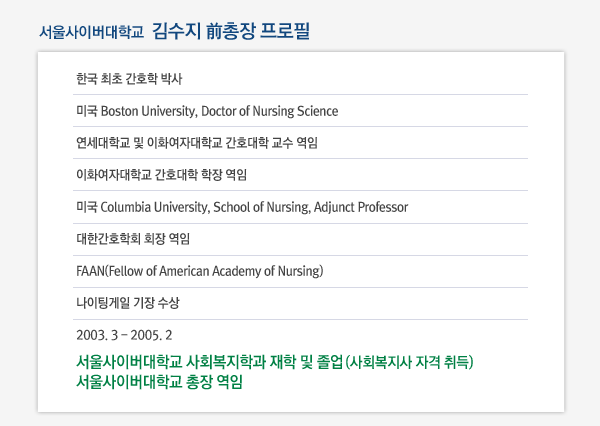The image size is (600, 426).
Task: Click the green 사회복지학과 재학 및 졸업 line
Action: tap(275, 362)
